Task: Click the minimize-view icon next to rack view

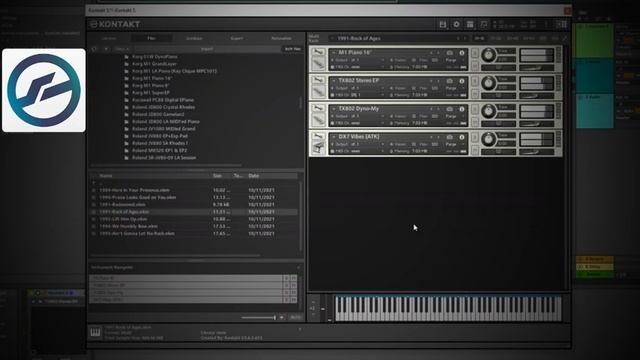Action: pyautogui.click(x=484, y=24)
